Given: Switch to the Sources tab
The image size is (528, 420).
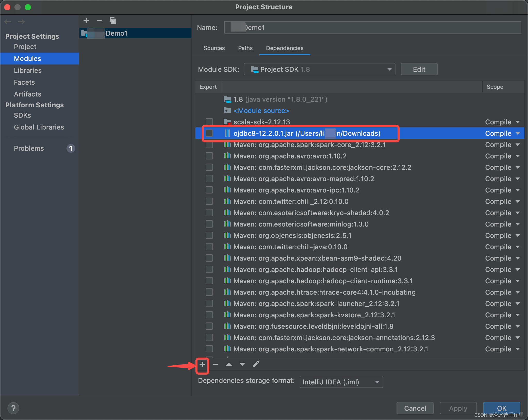Looking at the screenshot, I should point(214,48).
